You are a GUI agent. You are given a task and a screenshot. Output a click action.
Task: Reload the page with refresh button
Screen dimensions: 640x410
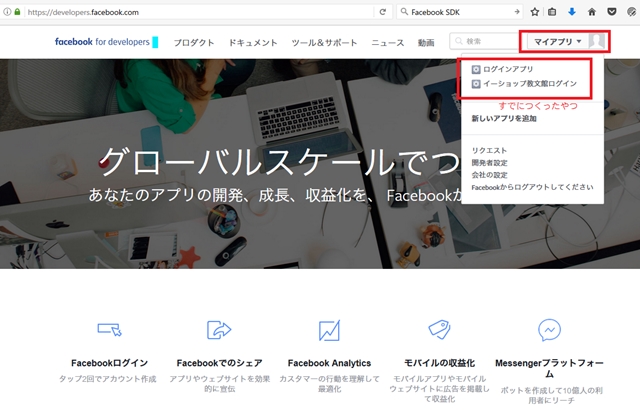[x=381, y=12]
